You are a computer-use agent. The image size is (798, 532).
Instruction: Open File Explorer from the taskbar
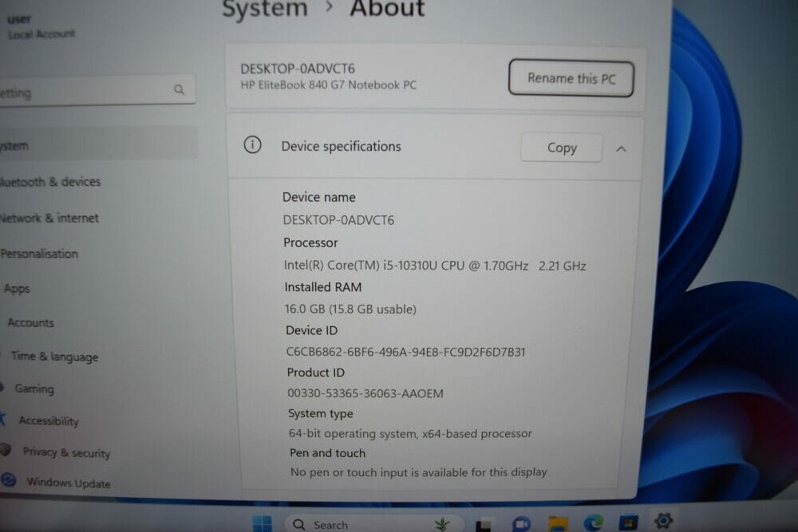(558, 523)
